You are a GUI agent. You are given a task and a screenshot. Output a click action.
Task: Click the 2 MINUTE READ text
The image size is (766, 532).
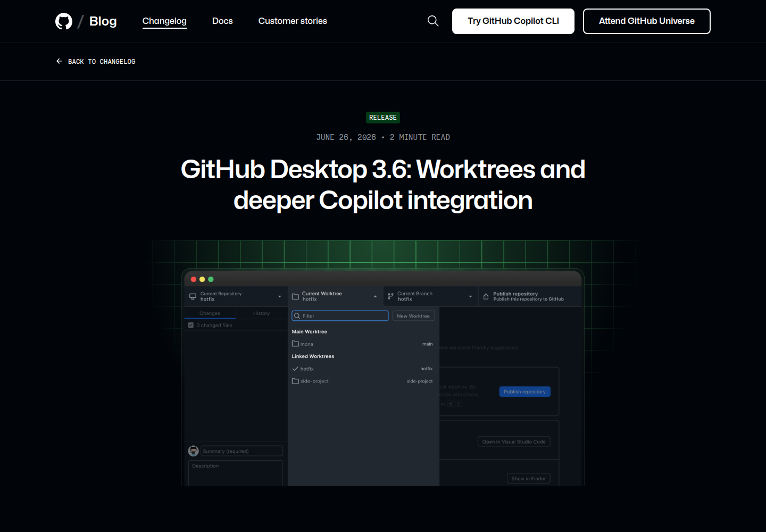point(420,137)
